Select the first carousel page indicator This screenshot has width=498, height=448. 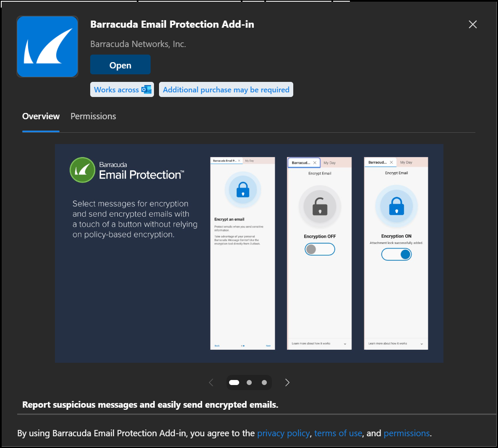pyautogui.click(x=234, y=383)
